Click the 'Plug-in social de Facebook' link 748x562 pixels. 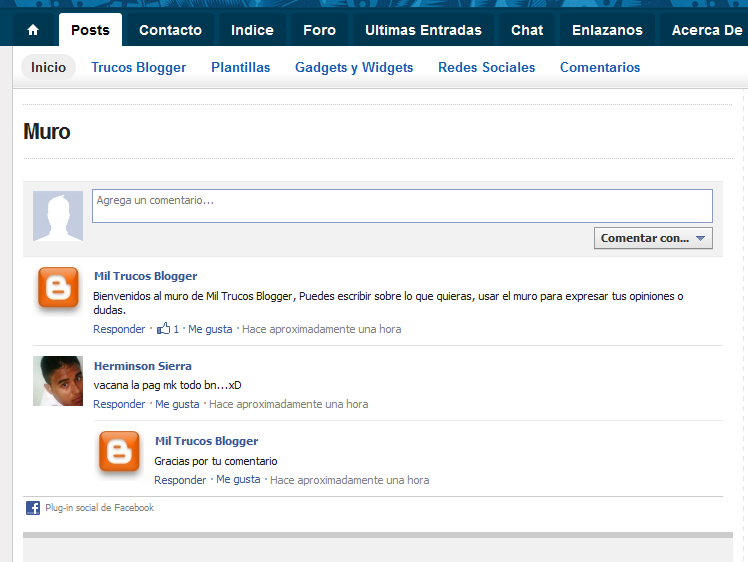[x=99, y=508]
